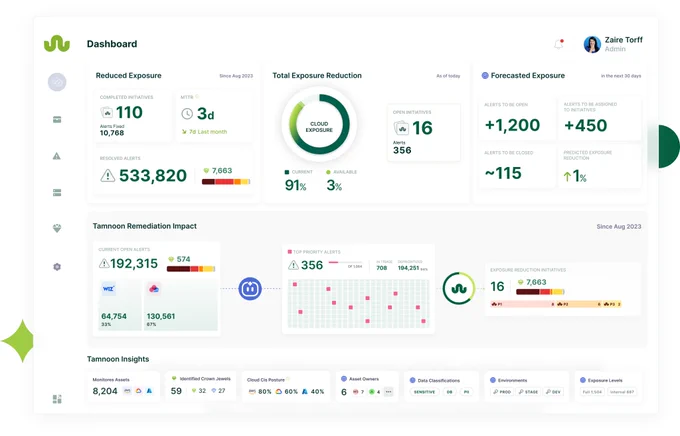
Task: Click the +450 alerts to be assigned value
Action: click(x=585, y=125)
